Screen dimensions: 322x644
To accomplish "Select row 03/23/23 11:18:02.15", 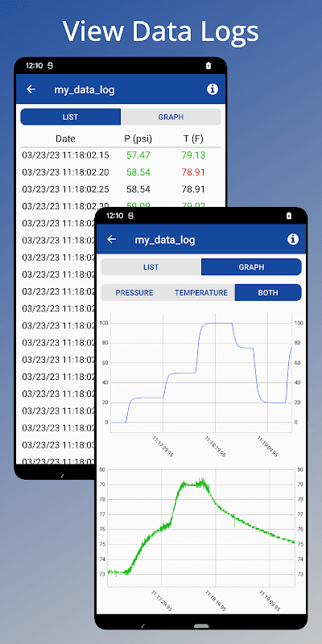I will [x=121, y=155].
